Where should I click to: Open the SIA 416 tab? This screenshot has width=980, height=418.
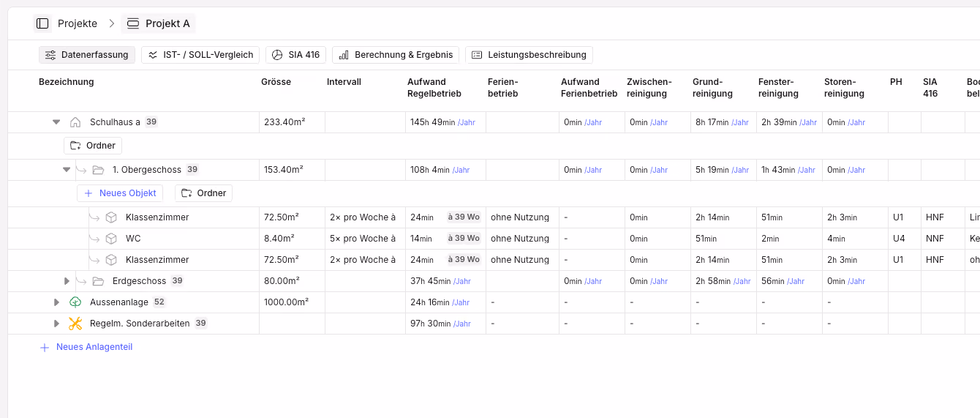(x=295, y=55)
